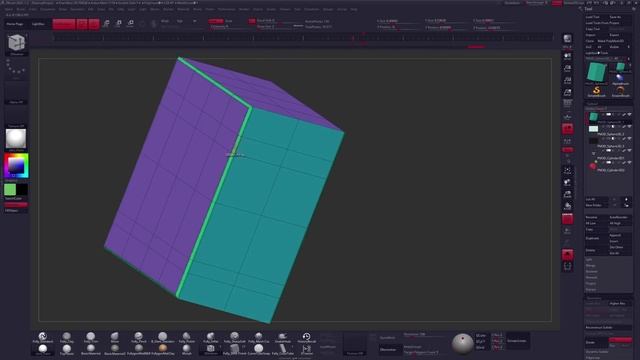Click the Duplicate subtool button
Screen dimensions: 640x360
pyautogui.click(x=596, y=238)
